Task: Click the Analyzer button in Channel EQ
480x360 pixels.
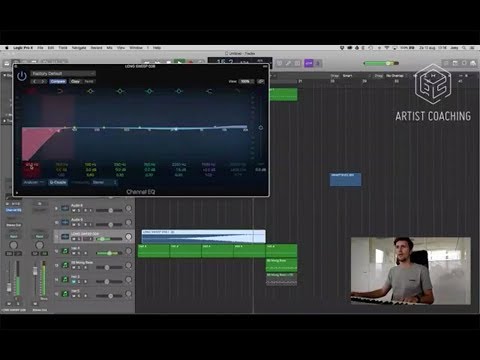Action: [33, 182]
